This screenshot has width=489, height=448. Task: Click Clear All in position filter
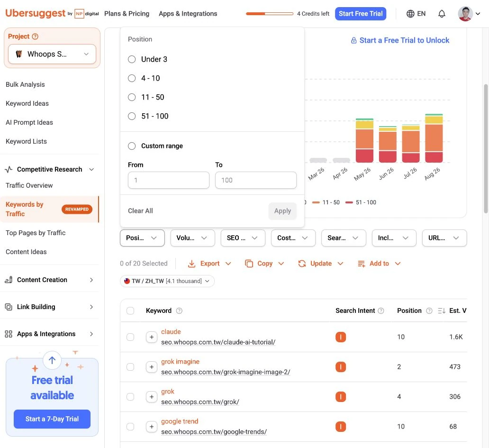(140, 211)
